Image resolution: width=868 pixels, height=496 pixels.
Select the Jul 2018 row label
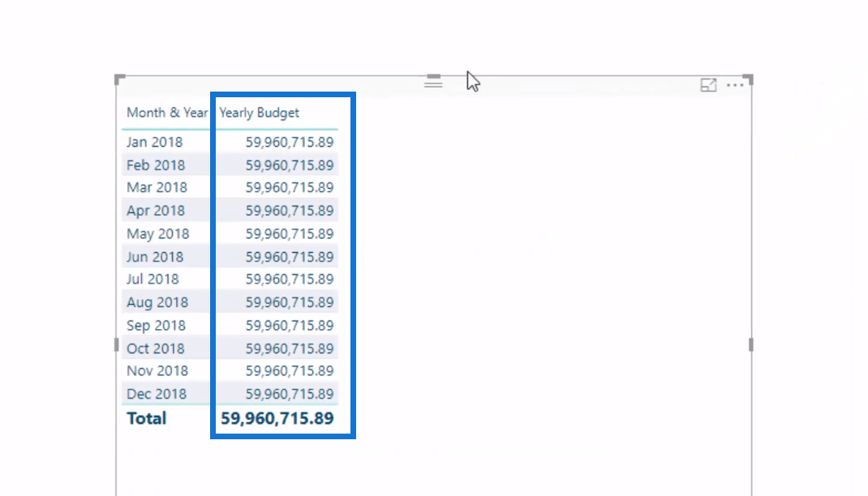(153, 280)
